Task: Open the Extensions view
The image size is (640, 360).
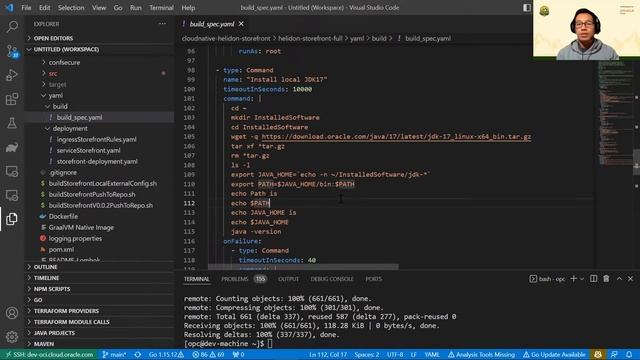Action: point(12,99)
